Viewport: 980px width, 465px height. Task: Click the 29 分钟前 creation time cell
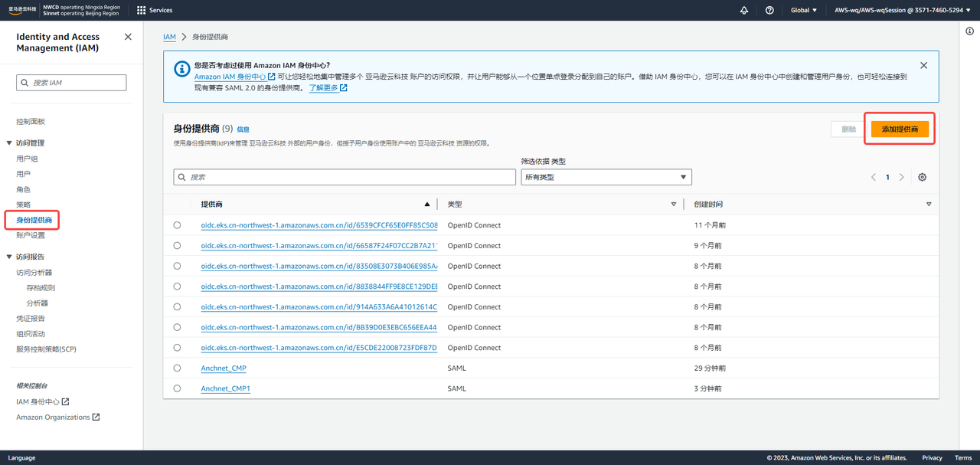pos(710,368)
